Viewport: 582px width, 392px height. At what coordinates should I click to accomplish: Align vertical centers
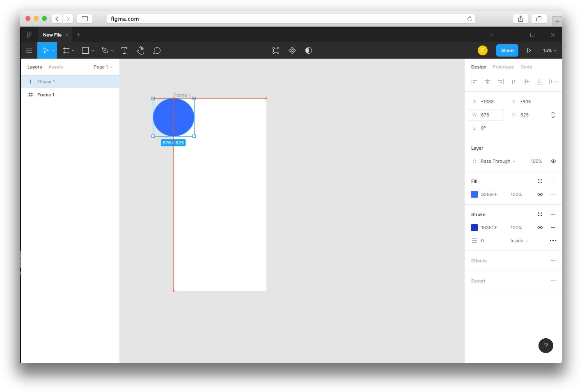click(x=527, y=82)
